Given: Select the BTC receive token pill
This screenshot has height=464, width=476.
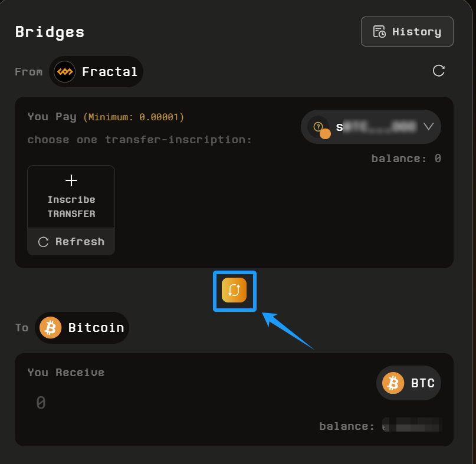Looking at the screenshot, I should (x=409, y=383).
